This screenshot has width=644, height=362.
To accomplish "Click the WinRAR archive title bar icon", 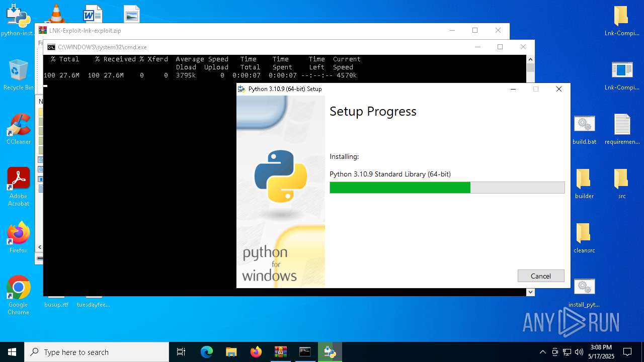I will point(43,30).
